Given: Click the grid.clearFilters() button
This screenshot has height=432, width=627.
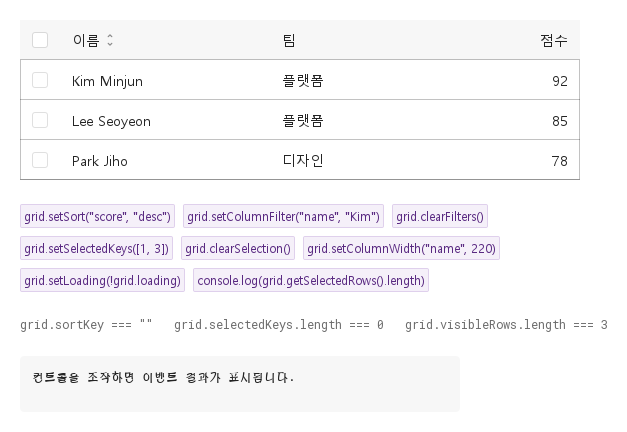Looking at the screenshot, I should pos(440,216).
